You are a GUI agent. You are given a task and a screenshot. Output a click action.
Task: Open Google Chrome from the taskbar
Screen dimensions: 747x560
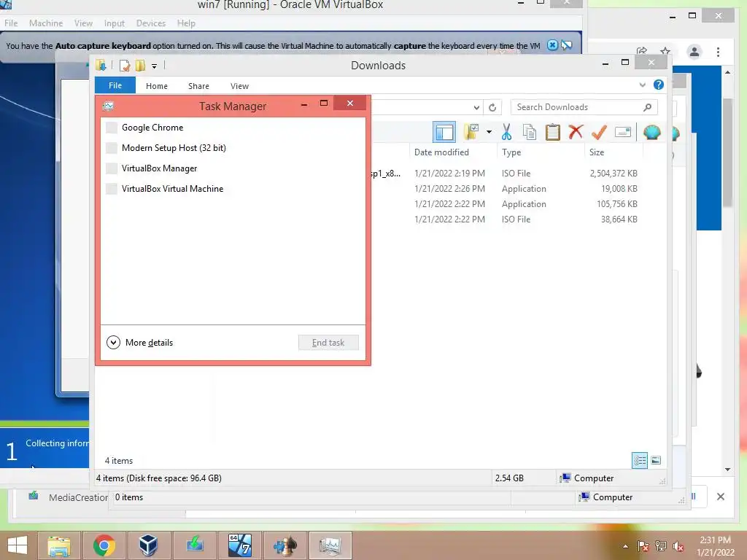(x=104, y=545)
